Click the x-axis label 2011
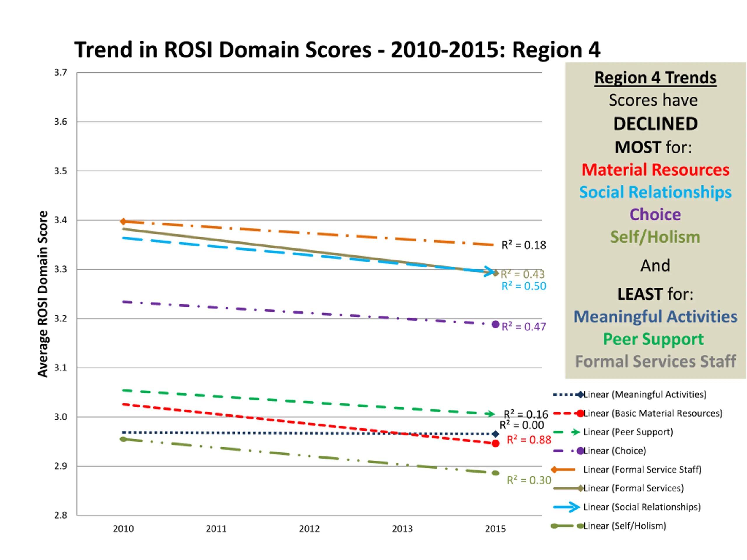Viewport: 747px width, 560px height. [217, 528]
